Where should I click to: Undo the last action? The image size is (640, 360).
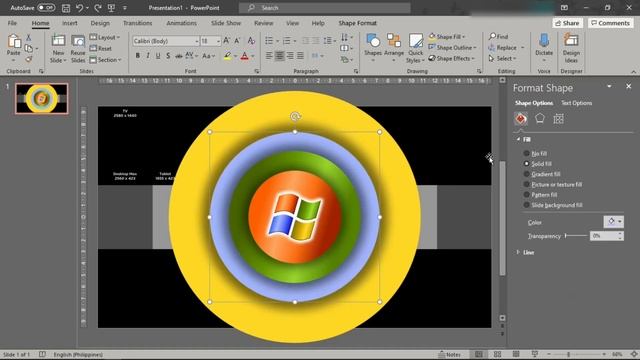[79, 8]
